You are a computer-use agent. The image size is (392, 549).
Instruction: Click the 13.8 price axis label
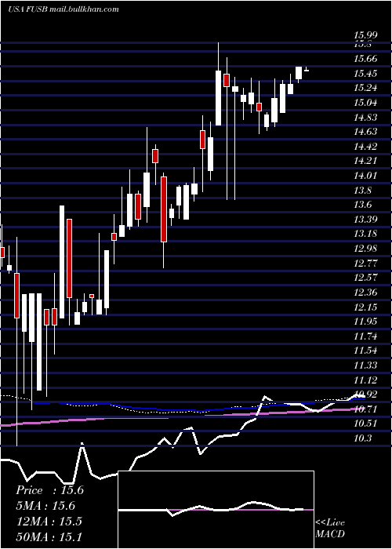coord(362,190)
